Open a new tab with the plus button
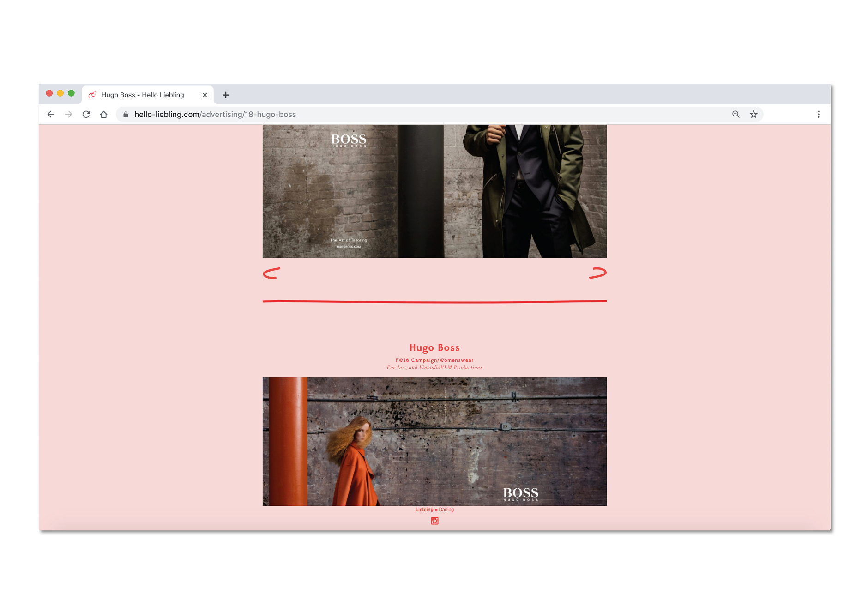The image size is (868, 614). pos(225,95)
